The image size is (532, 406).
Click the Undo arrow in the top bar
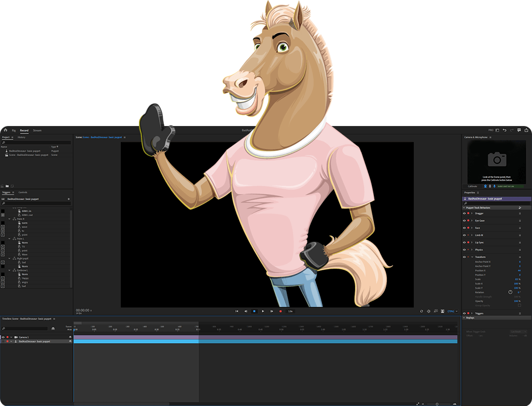tap(505, 130)
